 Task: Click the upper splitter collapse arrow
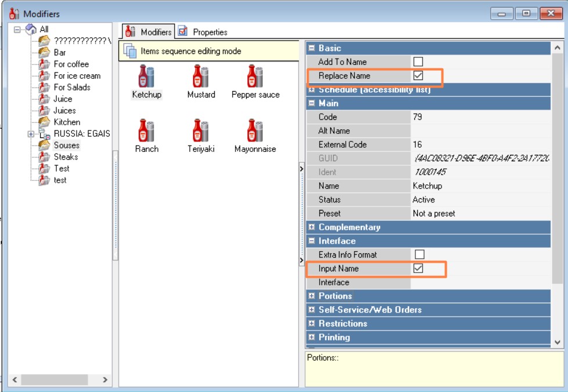[x=301, y=169]
